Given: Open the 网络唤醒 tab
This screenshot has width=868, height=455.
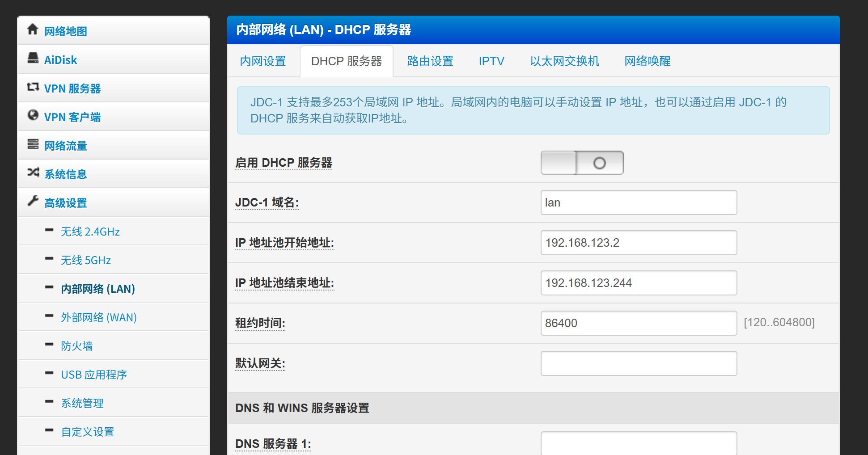Looking at the screenshot, I should [647, 61].
